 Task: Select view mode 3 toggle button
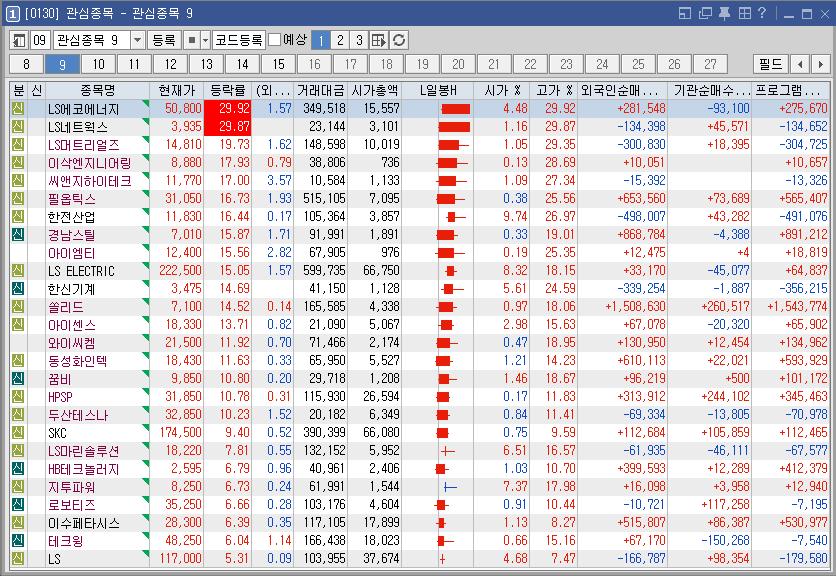[359, 40]
